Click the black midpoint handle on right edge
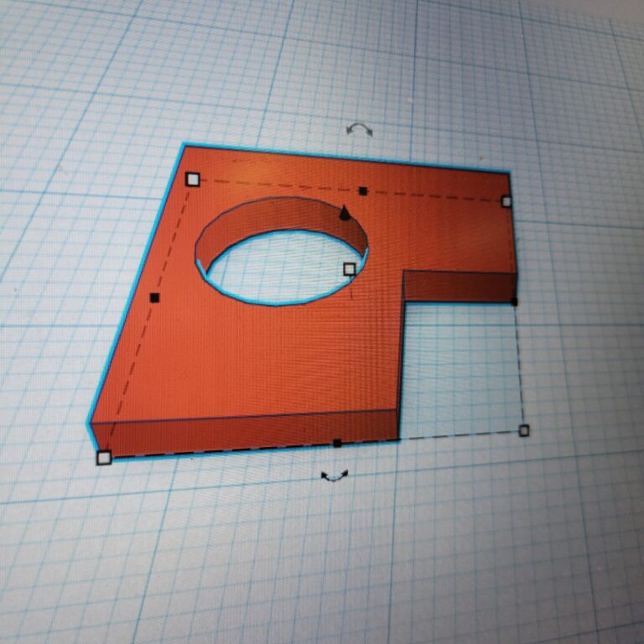Viewport: 644px width, 644px height. tap(514, 302)
